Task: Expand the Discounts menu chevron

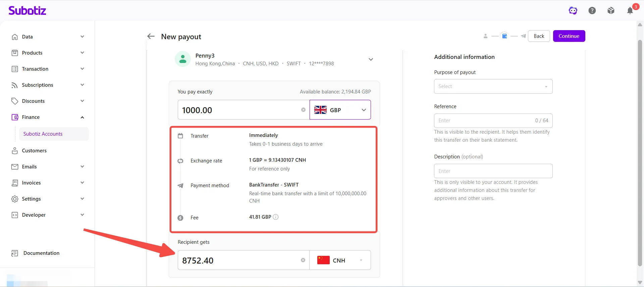Action: click(x=82, y=101)
